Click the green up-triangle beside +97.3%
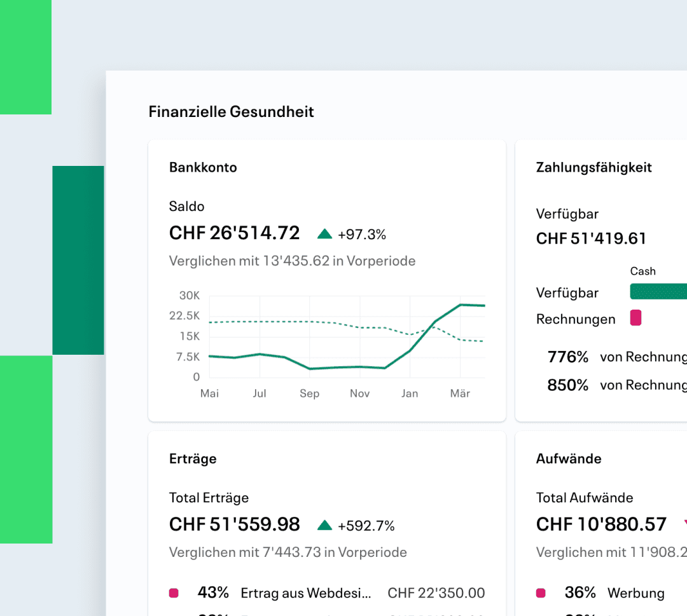 pos(324,234)
